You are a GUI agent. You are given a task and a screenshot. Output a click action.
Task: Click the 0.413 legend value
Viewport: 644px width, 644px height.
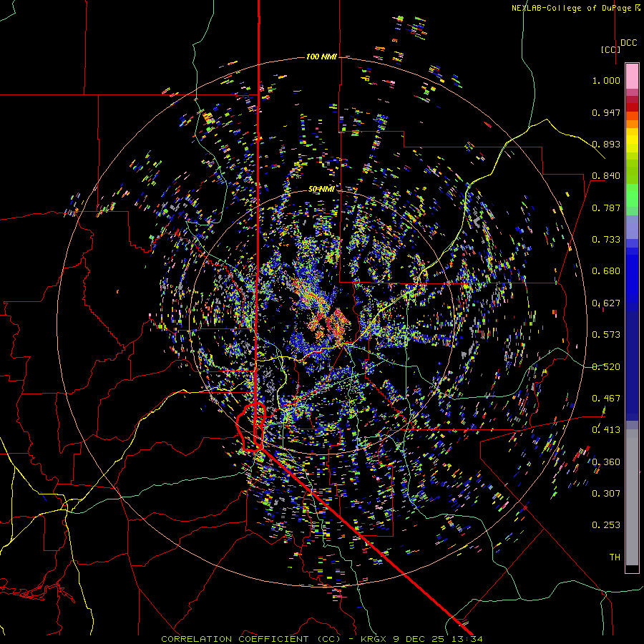click(606, 430)
